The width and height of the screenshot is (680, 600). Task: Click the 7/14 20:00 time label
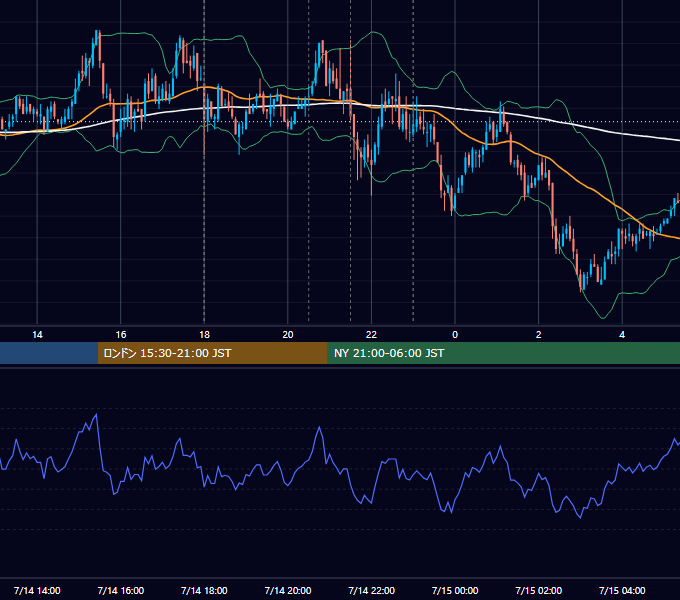tap(288, 591)
